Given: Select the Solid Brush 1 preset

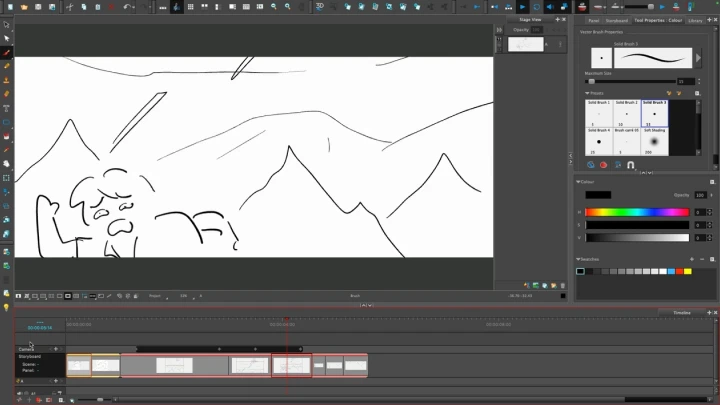Looking at the screenshot, I should click(599, 113).
